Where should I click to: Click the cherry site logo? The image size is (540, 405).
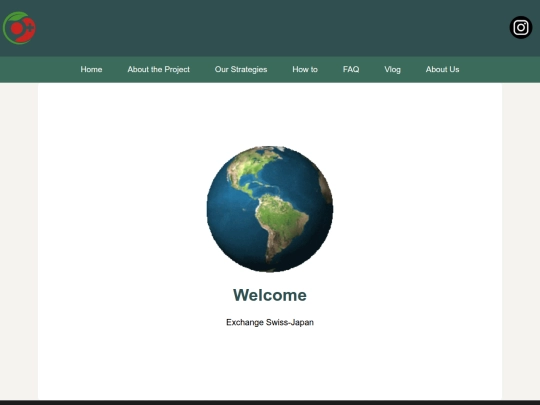click(19, 28)
